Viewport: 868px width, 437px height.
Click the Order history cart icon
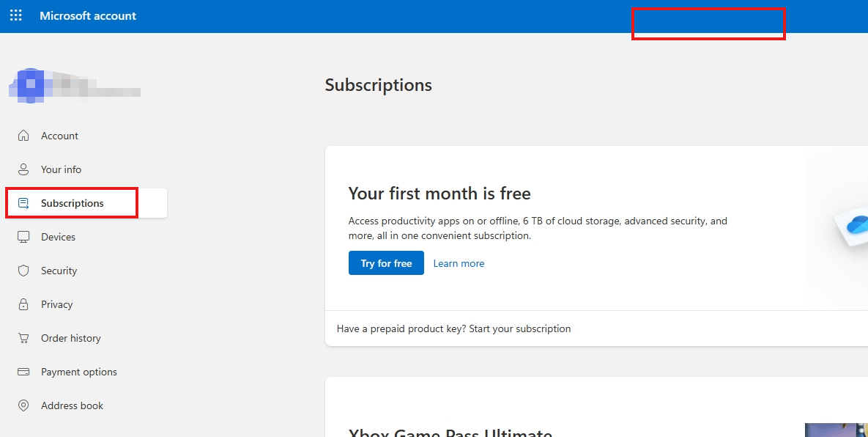[x=23, y=339]
